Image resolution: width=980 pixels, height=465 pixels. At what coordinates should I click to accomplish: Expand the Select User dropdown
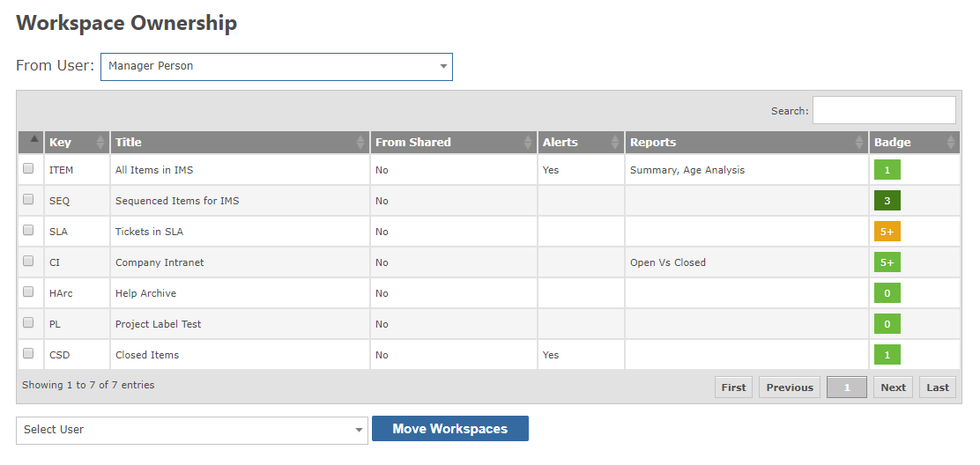[x=192, y=431]
